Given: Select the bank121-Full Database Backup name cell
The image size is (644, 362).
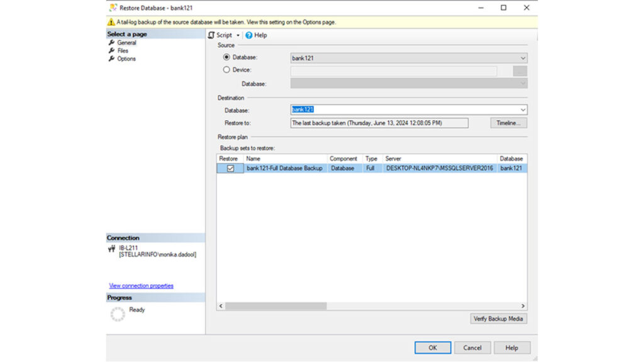Looking at the screenshot, I should (285, 168).
